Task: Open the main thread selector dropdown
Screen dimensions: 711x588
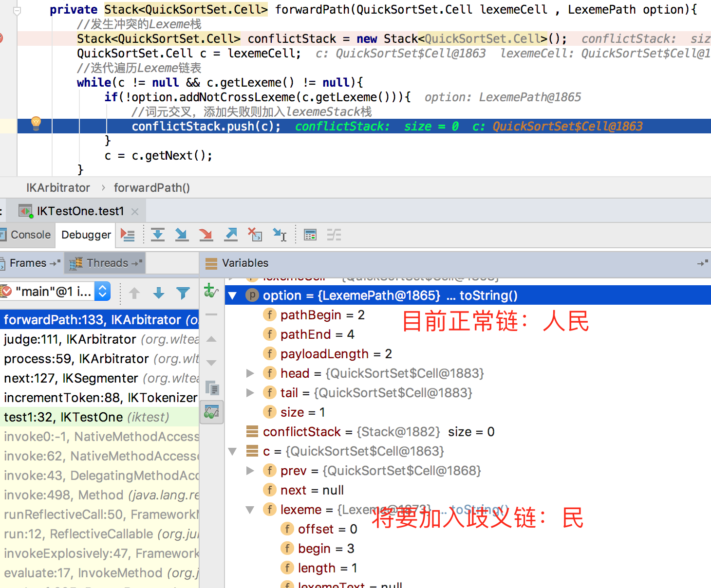Action: (x=102, y=292)
